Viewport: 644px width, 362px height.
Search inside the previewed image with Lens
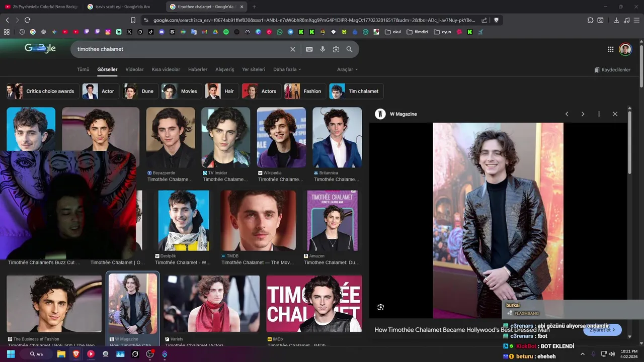[381, 307]
